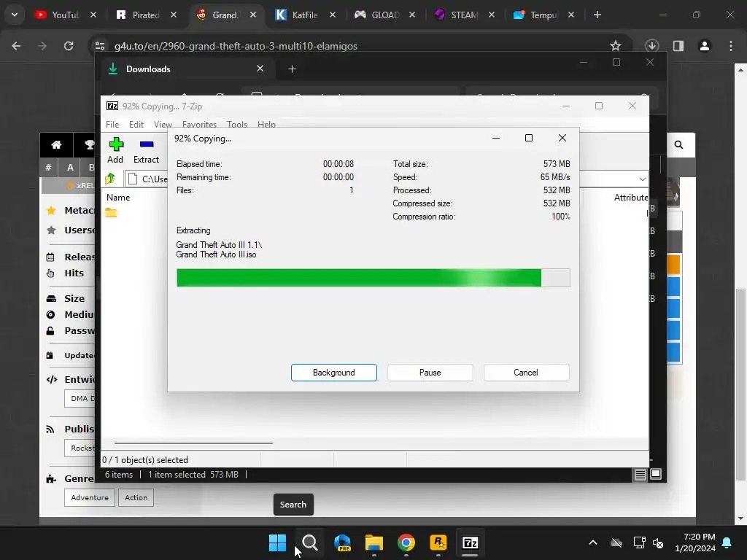Open Chrome side panel icon
The height and width of the screenshot is (560, 747).
pos(678,46)
